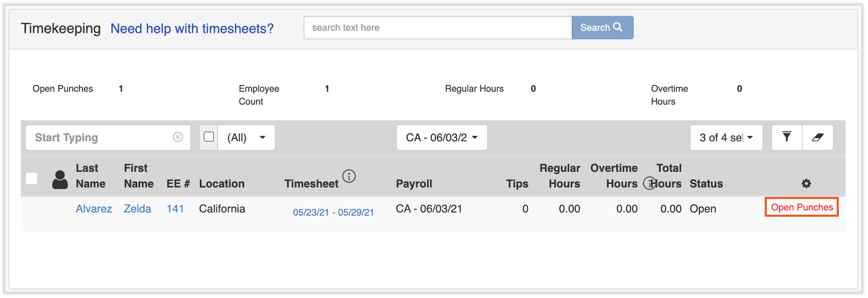The image size is (868, 298).
Task: Toggle the checkbox beside the (All) dropdown
Action: (x=209, y=137)
